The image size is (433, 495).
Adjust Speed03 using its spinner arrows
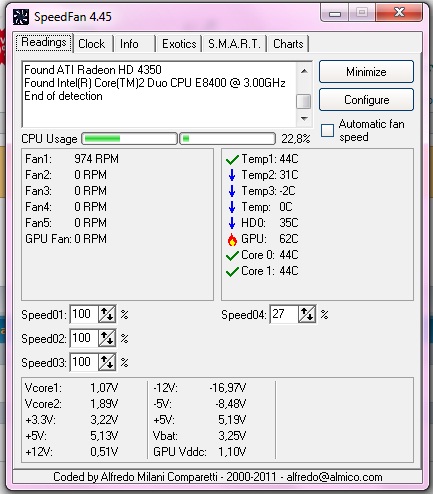pyautogui.click(x=107, y=362)
